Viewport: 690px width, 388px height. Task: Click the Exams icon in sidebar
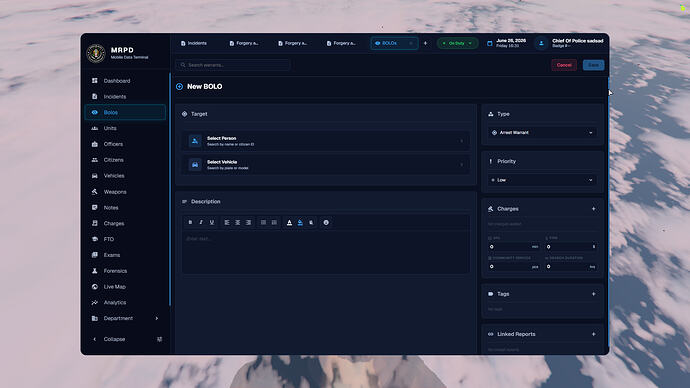coord(95,255)
